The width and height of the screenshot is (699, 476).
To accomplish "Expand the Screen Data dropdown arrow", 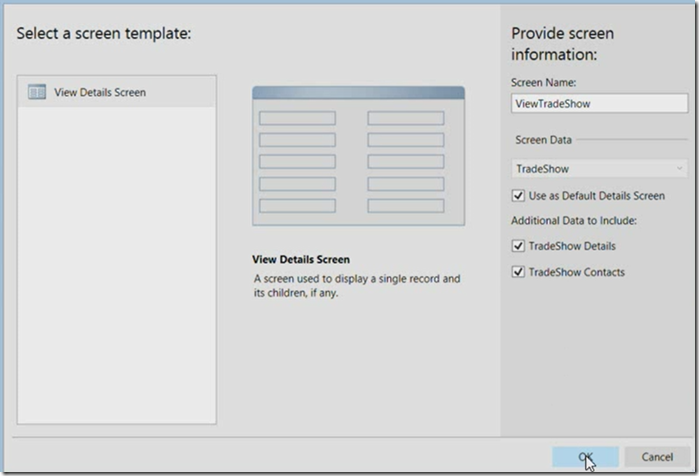I will coord(680,169).
